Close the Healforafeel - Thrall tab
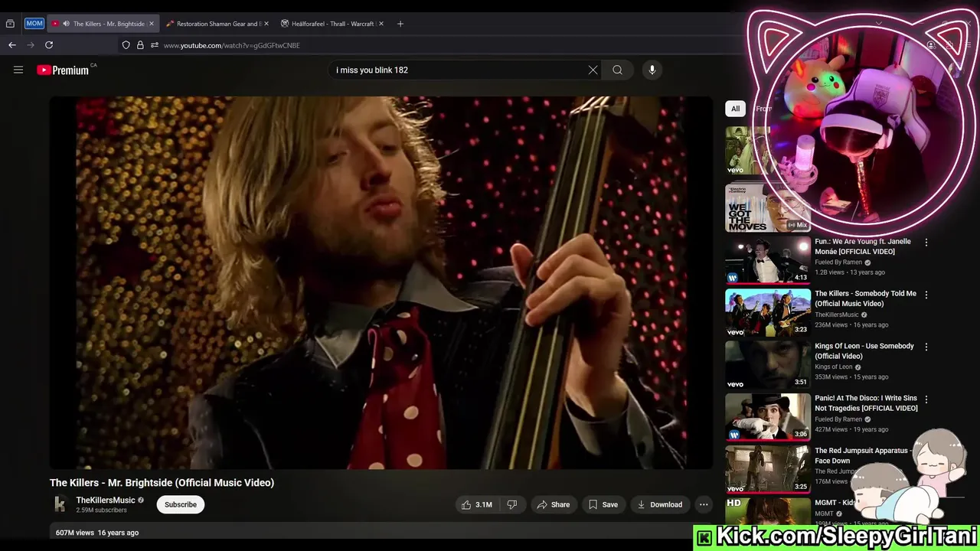This screenshot has width=980, height=551. [381, 24]
